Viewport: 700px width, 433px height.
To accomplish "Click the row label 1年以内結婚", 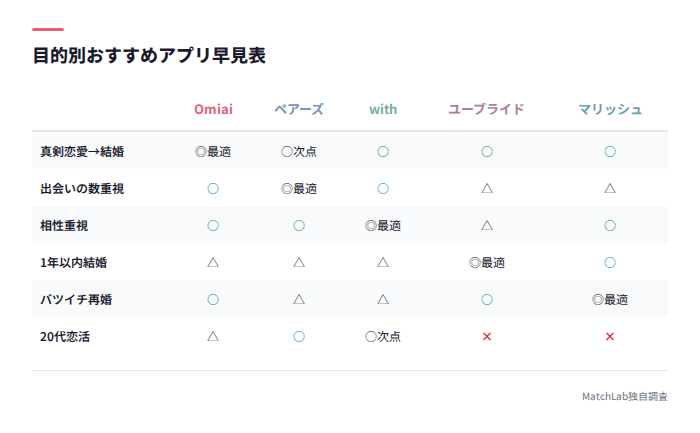I will (74, 263).
